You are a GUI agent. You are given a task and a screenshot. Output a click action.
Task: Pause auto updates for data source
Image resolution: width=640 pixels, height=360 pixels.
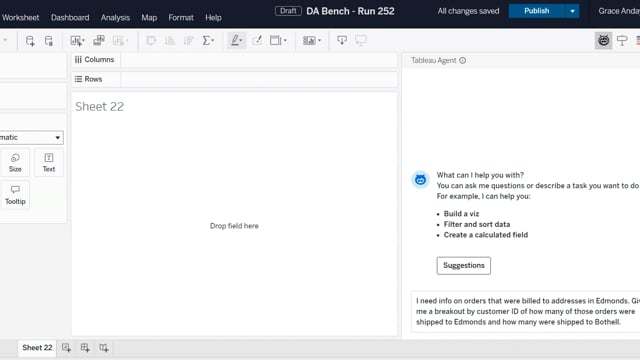pyautogui.click(x=49, y=40)
